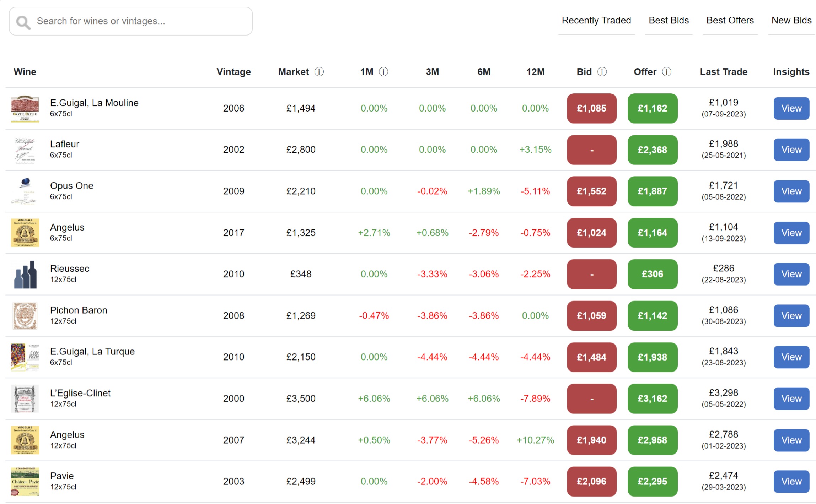Click the £2,295 offer for Pavie

(653, 482)
